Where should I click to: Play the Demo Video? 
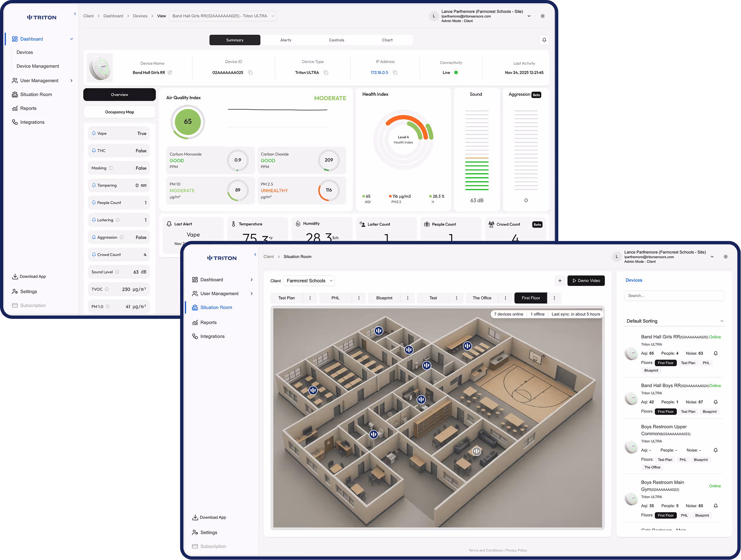click(586, 281)
